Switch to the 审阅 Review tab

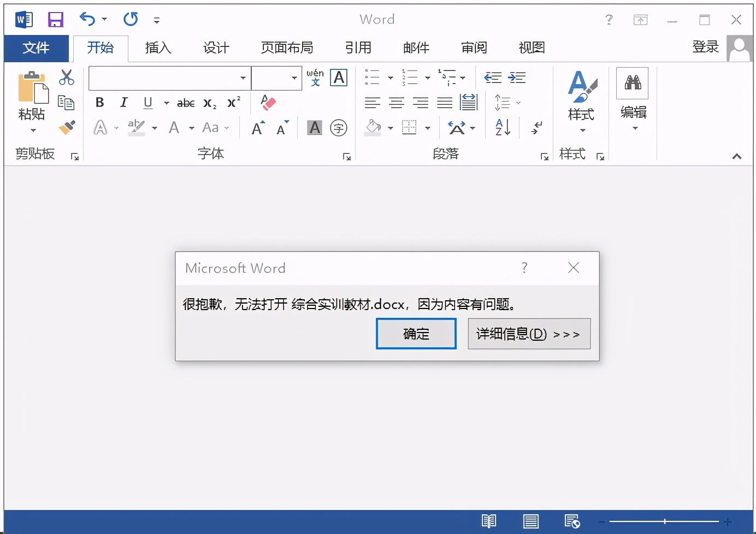click(x=474, y=48)
